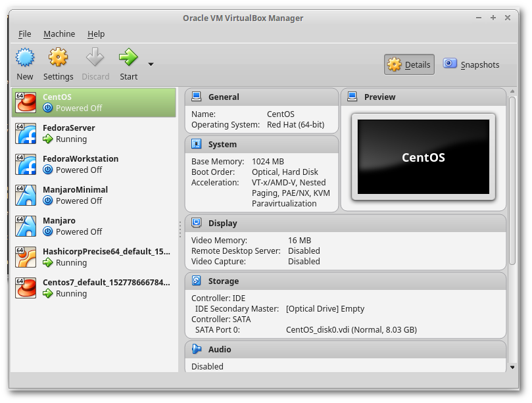Select the ManjaroMinimal VM icon
This screenshot has width=532, height=403.
26,195
